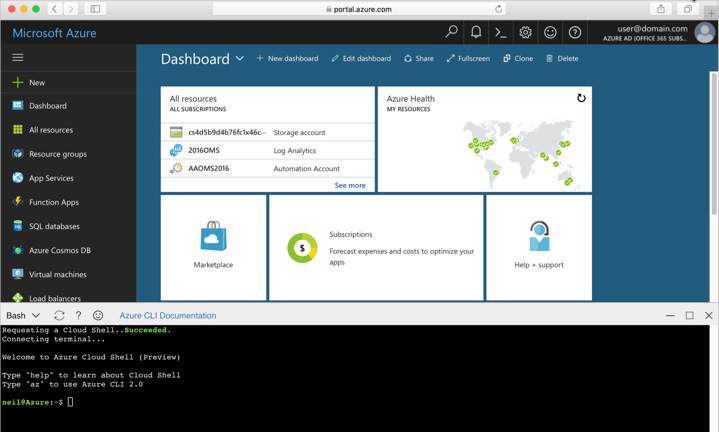Click Delete dashboard button
719x432 pixels.
pyautogui.click(x=562, y=58)
